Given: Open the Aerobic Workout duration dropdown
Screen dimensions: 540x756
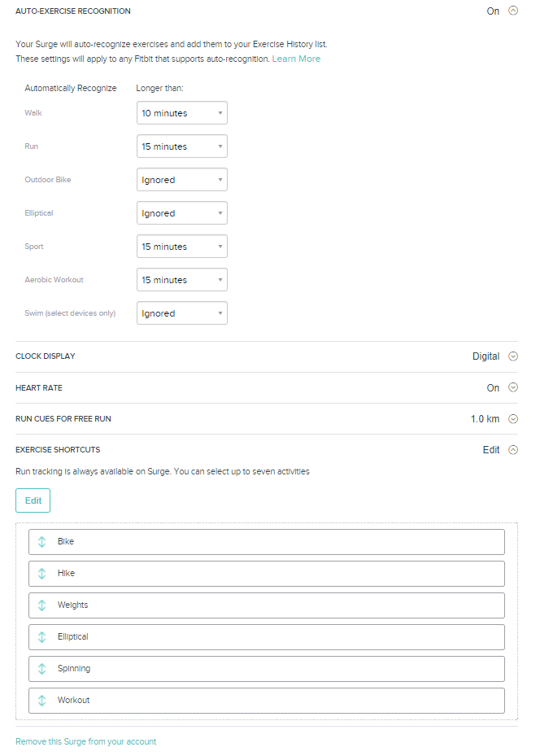Looking at the screenshot, I should (182, 280).
